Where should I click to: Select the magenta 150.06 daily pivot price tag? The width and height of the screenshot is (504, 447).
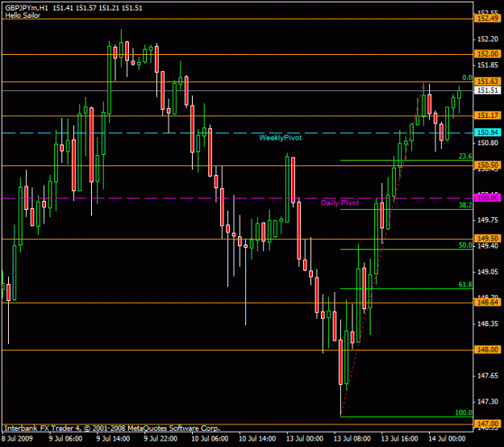488,198
